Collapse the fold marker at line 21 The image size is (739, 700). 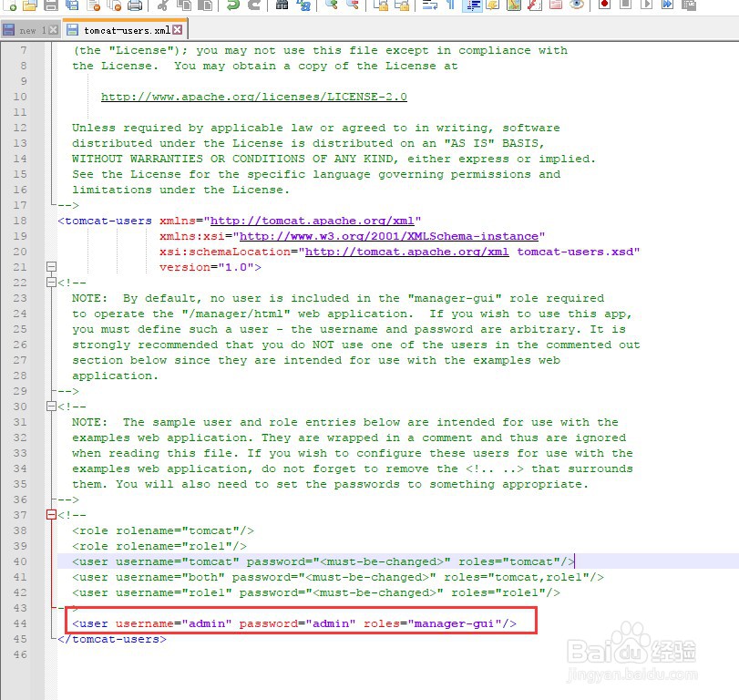(x=52, y=267)
